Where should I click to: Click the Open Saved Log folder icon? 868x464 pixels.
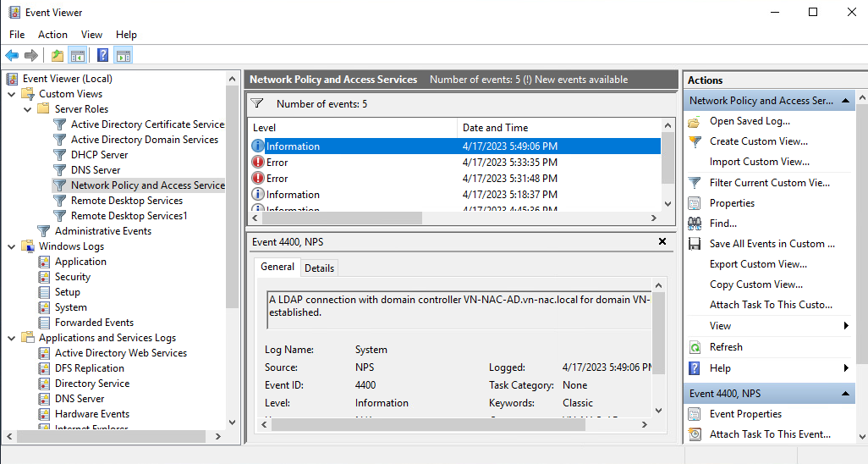695,121
